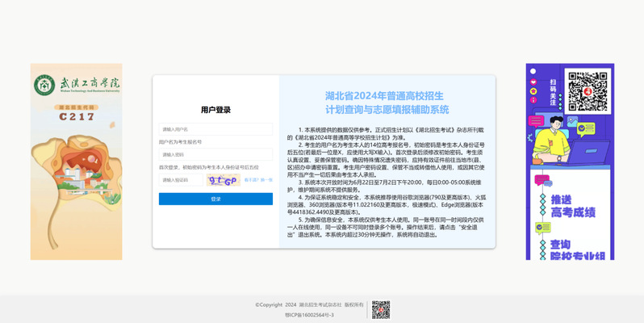Click the captcha image to refresh it
This screenshot has width=644, height=323.
[223, 180]
